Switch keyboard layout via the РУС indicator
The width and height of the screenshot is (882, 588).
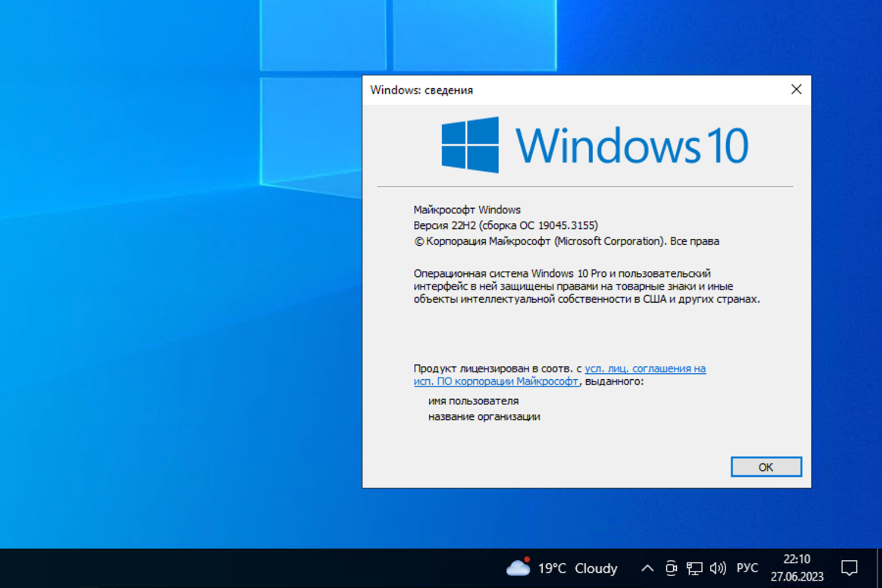pyautogui.click(x=747, y=568)
